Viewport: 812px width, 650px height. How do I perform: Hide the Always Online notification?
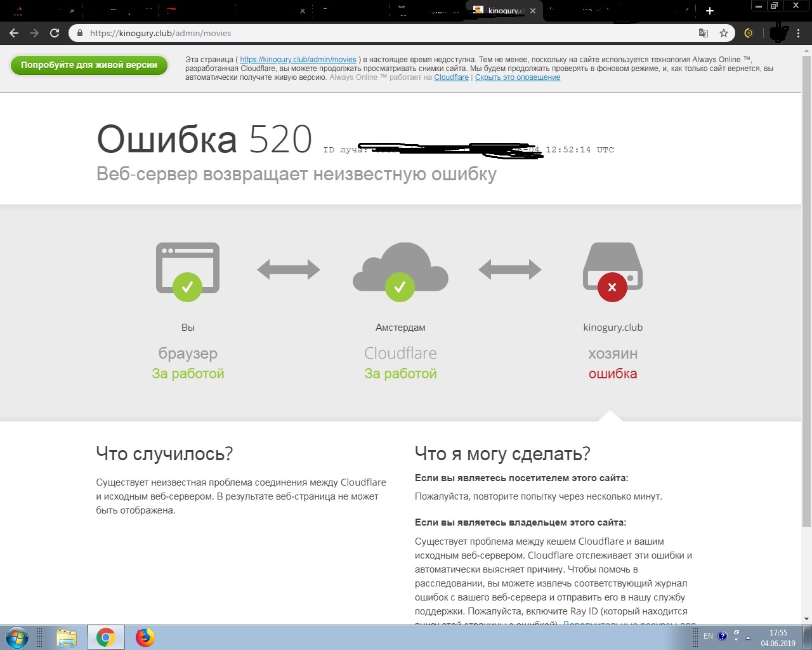click(518, 77)
